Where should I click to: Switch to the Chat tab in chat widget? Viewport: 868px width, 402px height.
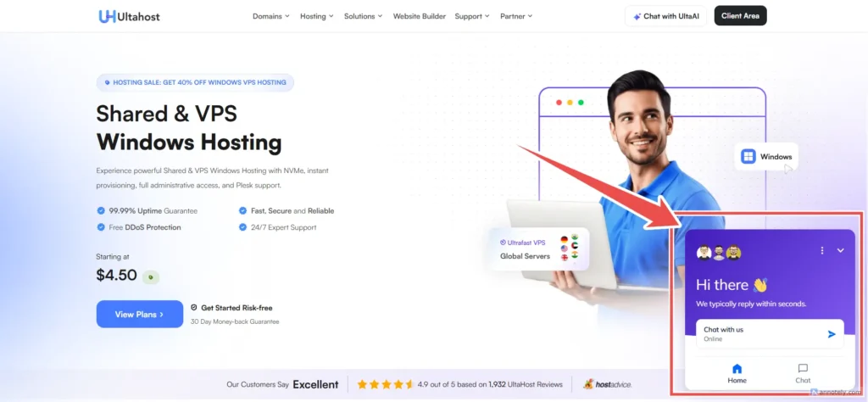click(x=803, y=374)
